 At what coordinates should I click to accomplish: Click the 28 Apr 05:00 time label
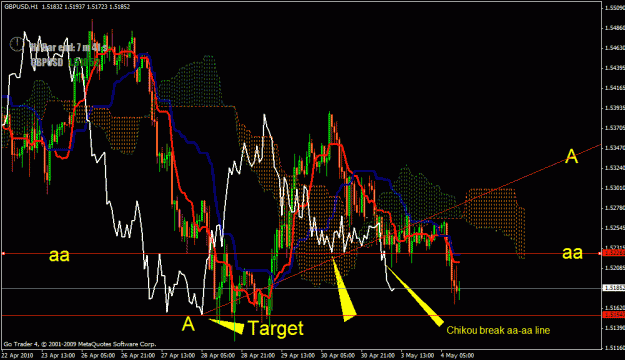[x=218, y=355]
